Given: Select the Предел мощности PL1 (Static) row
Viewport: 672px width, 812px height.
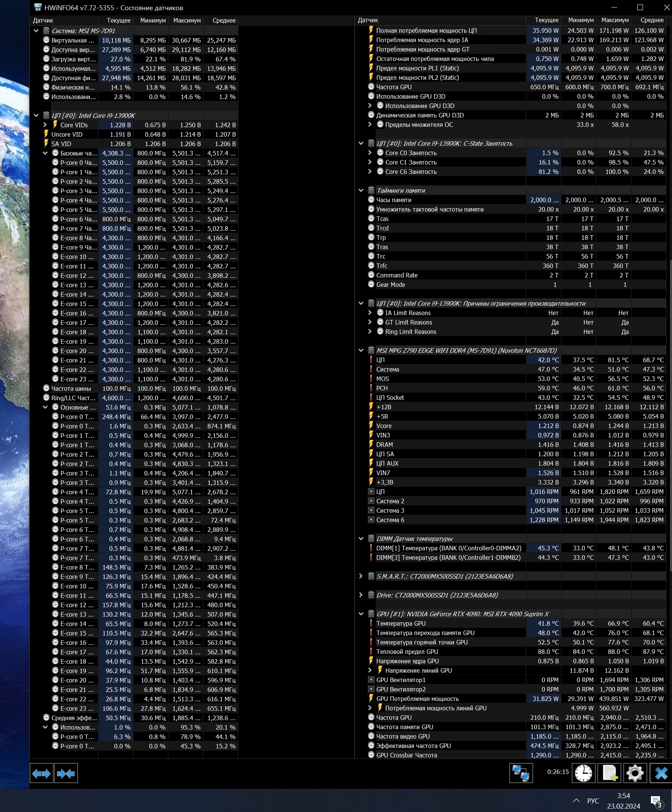Looking at the screenshot, I should [x=510, y=68].
